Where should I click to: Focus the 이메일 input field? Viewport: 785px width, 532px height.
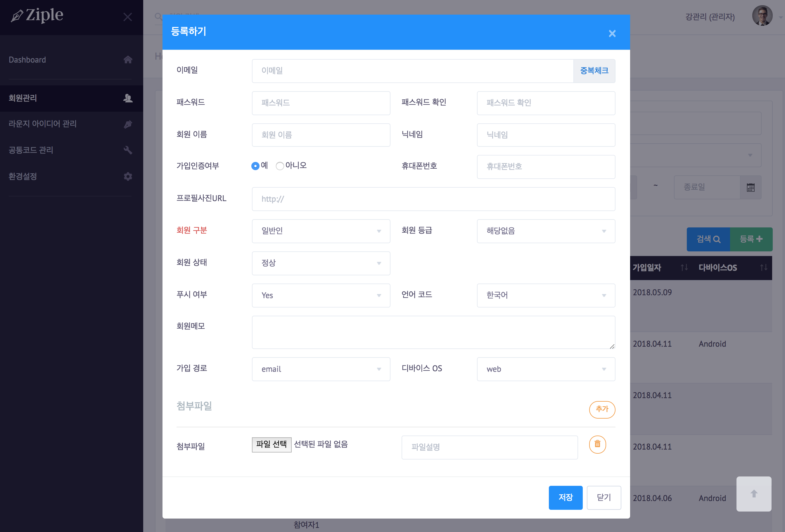pos(413,71)
